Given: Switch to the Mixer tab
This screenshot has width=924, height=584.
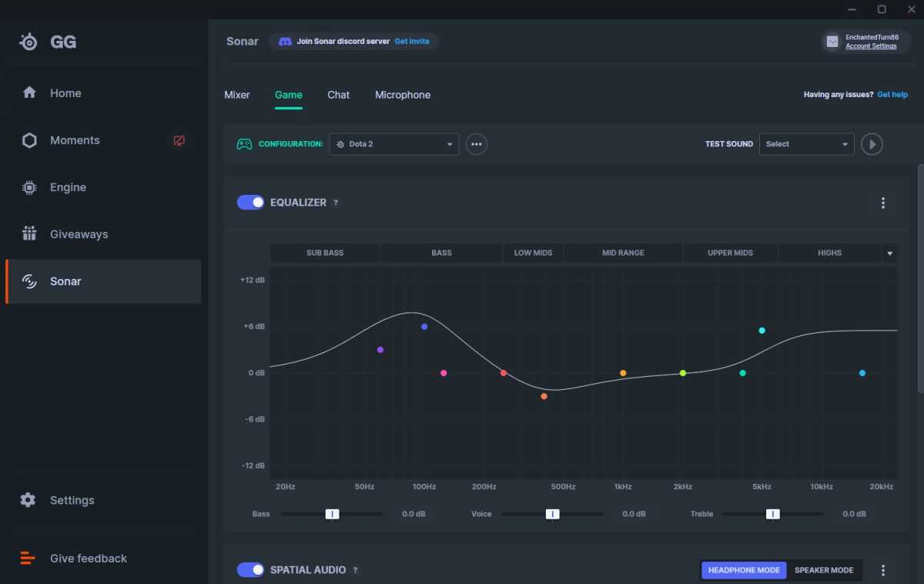Looking at the screenshot, I should click(237, 95).
